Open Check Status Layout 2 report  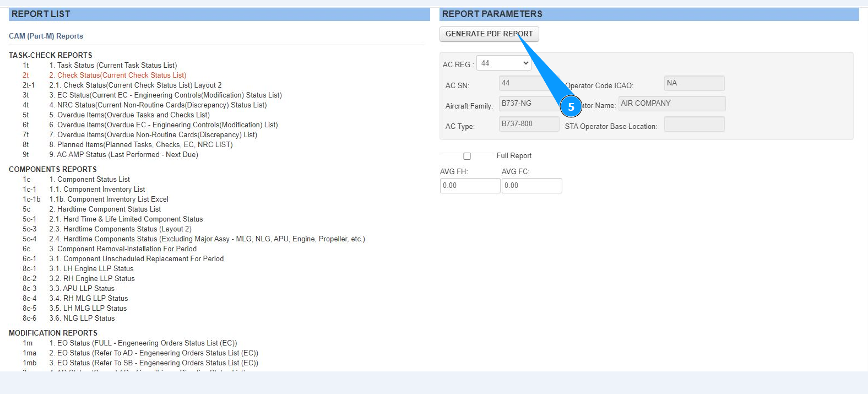coord(135,85)
